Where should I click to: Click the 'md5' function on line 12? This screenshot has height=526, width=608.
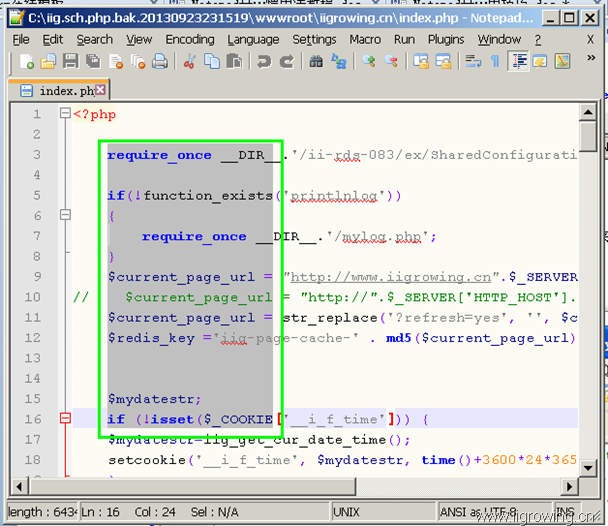[398, 338]
